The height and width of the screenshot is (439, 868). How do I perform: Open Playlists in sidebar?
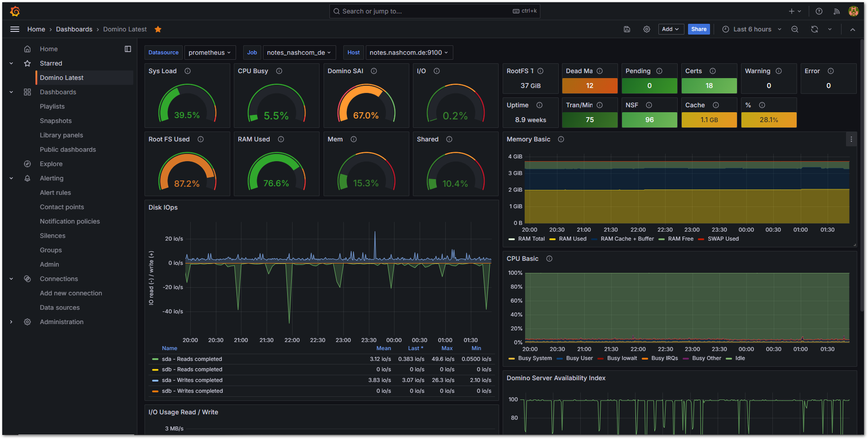[x=52, y=106]
